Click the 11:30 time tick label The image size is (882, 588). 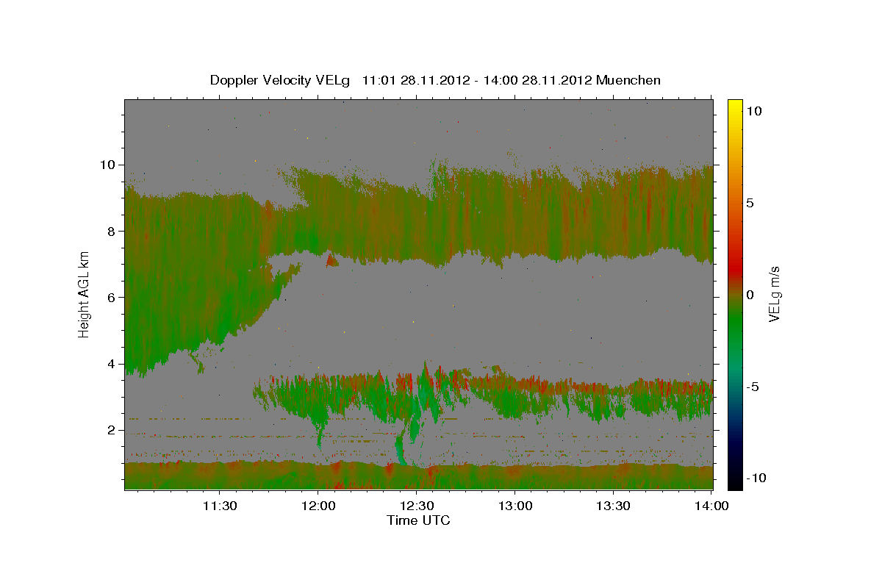pyautogui.click(x=219, y=506)
